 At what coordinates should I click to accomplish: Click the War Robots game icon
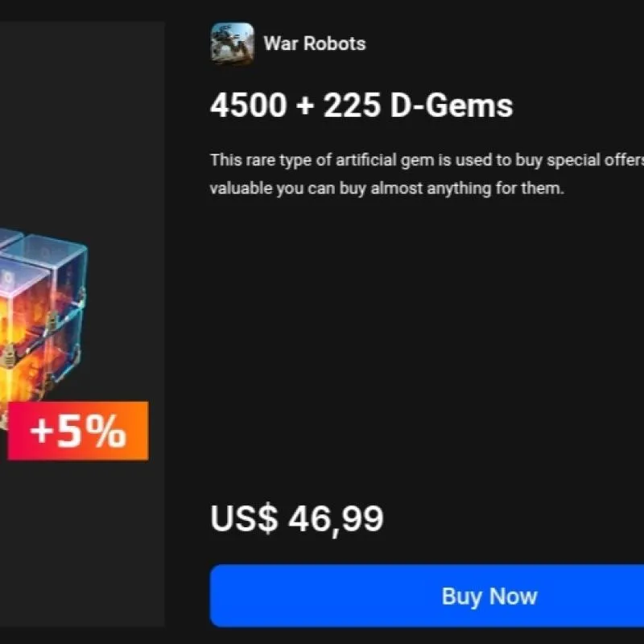(233, 43)
